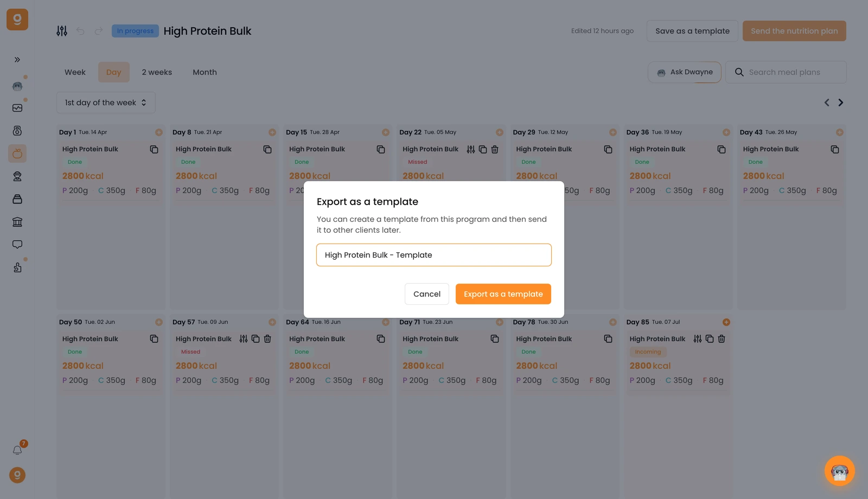868x499 pixels.
Task: Click Send the nutrition plan button
Action: tap(794, 31)
